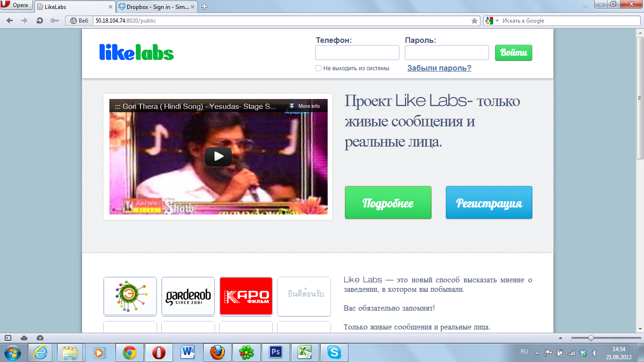Check the 'Не выходить из системы' checkbox

pos(319,68)
